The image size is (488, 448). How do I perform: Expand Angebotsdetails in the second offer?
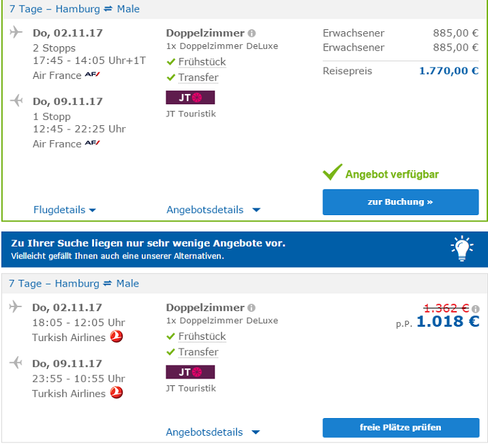pos(213,432)
